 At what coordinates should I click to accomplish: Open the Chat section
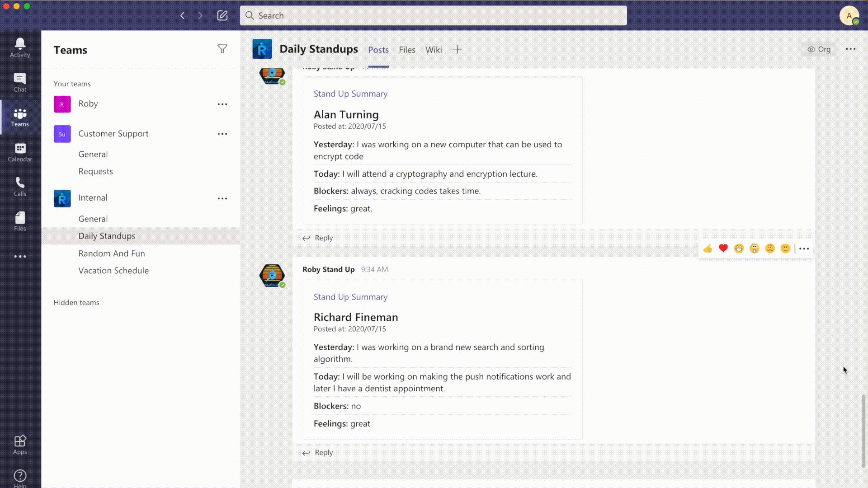(20, 83)
